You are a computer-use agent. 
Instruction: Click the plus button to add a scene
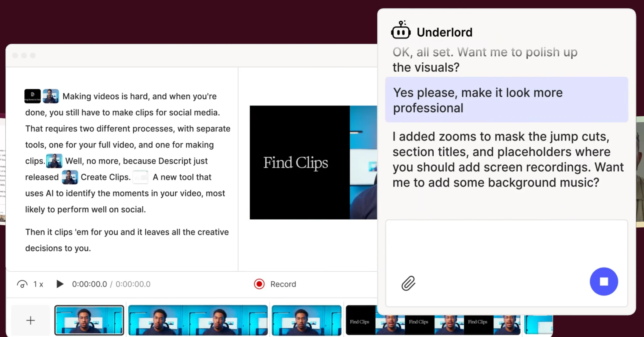[30, 320]
